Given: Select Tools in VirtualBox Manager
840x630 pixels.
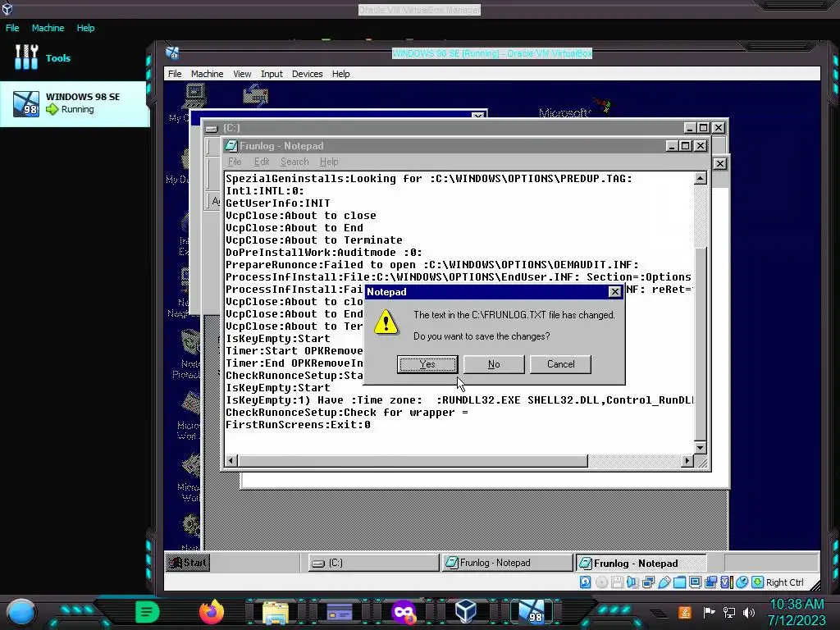Looking at the screenshot, I should click(x=43, y=58).
